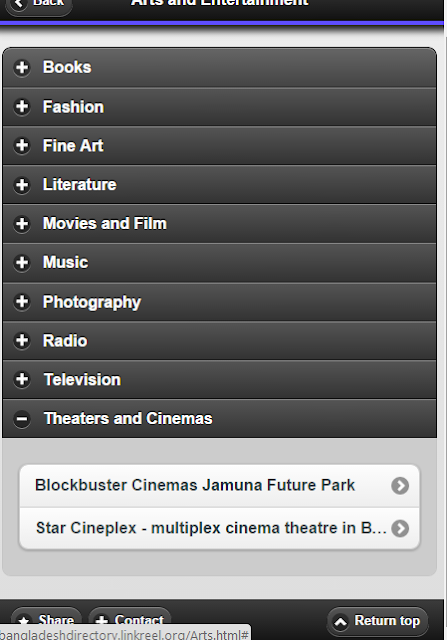Click the minus icon beside Theaters and Cinemas

22,418
